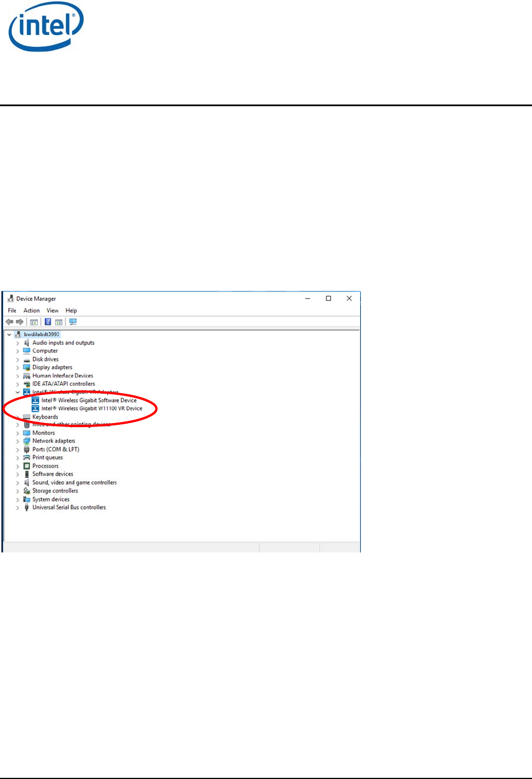Viewport: 532px width, 779px height.
Task: Open the Action menu
Action: [32, 311]
